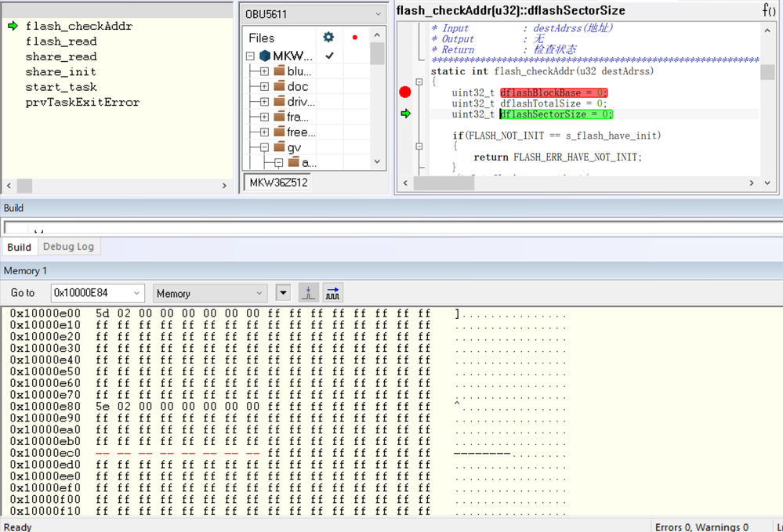Image resolution: width=783 pixels, height=532 pixels.
Task: Click the editor horizontal scrollbar thumb
Action: click(444, 183)
